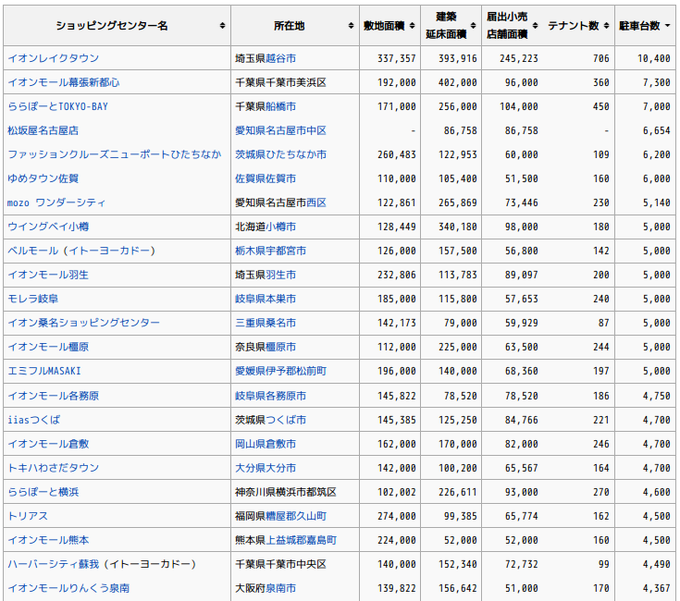Select 402,000 floor area cell
The width and height of the screenshot is (680, 601).
click(451, 82)
